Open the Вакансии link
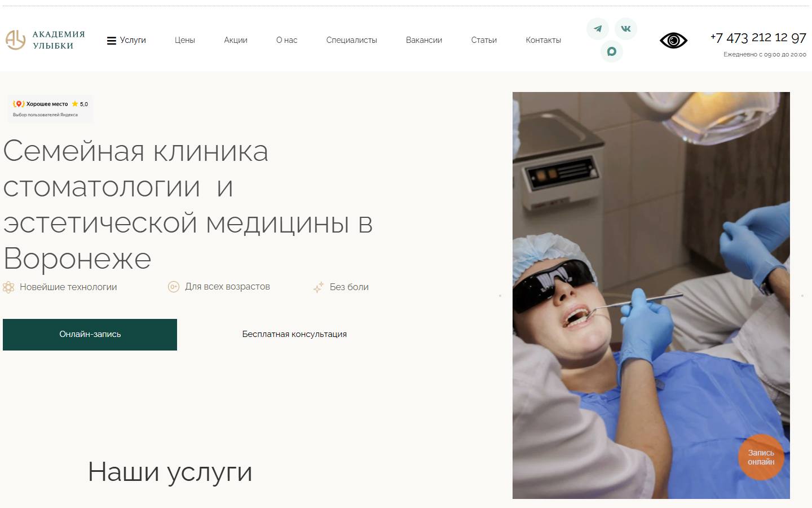Viewport: 812px width, 508px height. [x=424, y=40]
